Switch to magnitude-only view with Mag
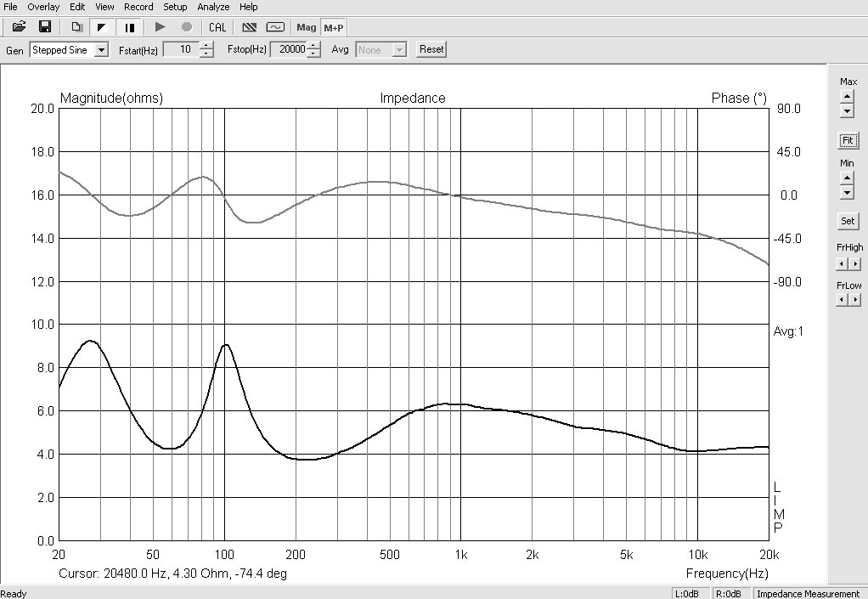The image size is (868, 599). point(306,27)
